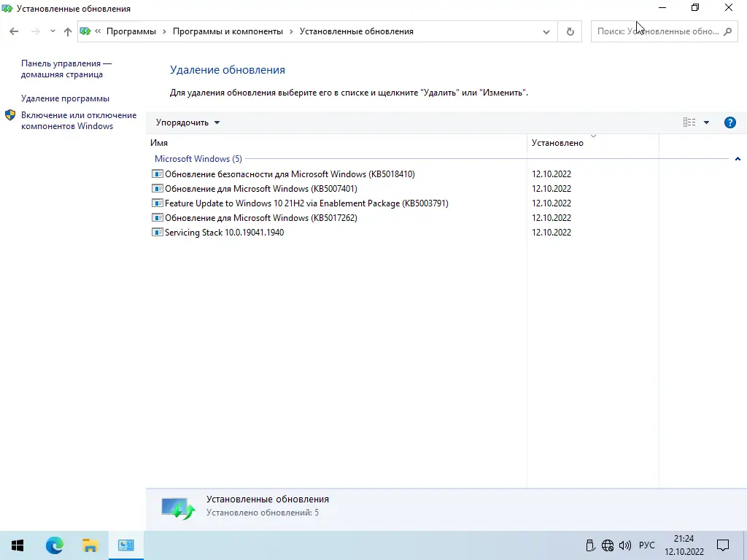Open Microsoft Edge from taskbar
Image resolution: width=747 pixels, height=560 pixels.
click(54, 545)
